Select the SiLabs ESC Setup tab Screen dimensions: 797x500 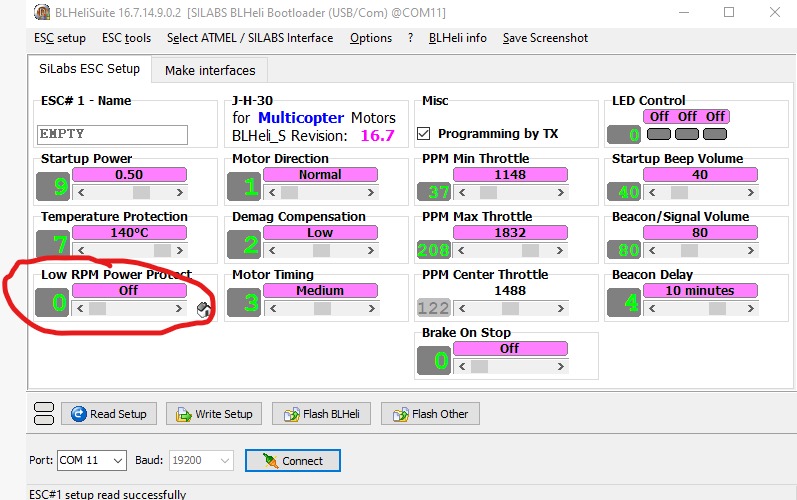[89, 69]
